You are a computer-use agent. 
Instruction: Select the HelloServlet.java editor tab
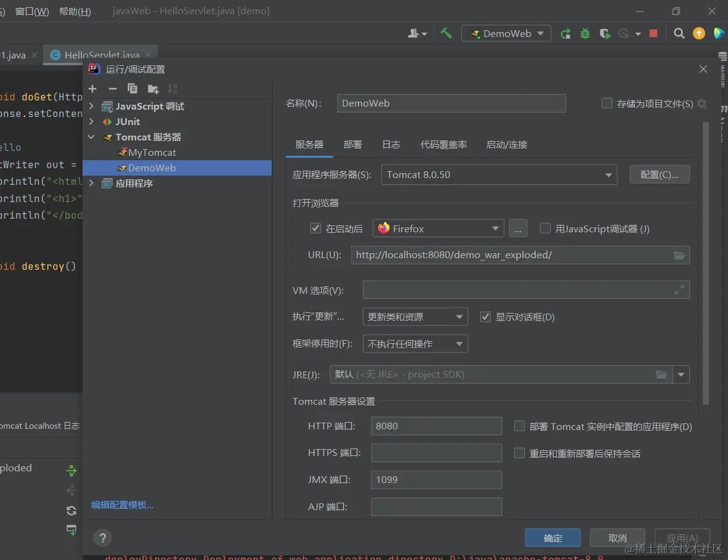pyautogui.click(x=102, y=55)
